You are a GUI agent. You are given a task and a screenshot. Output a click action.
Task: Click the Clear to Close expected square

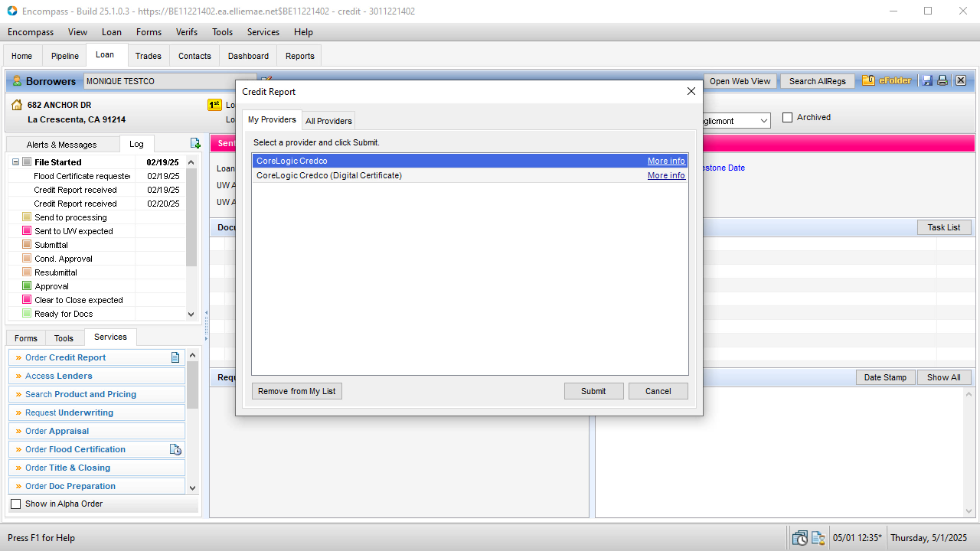point(27,300)
